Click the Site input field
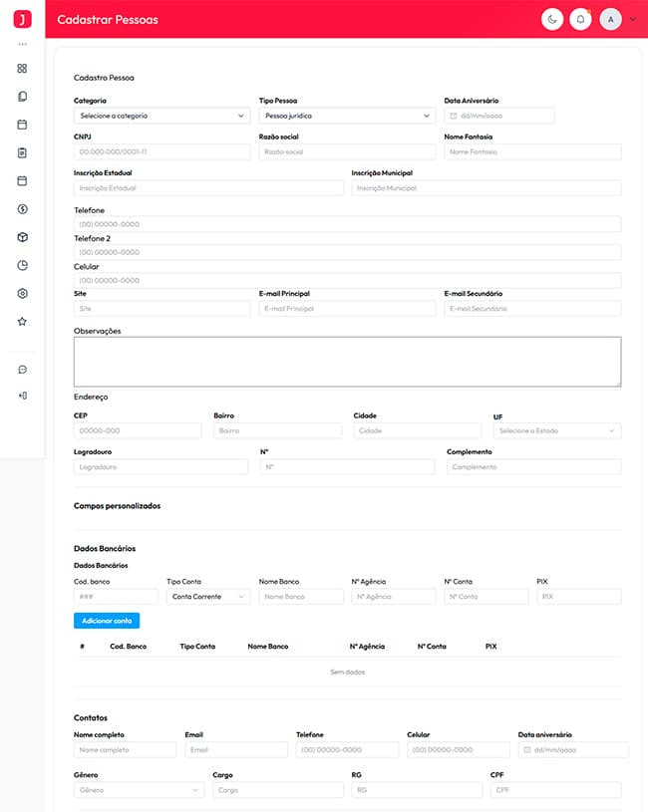Viewport: 648px width, 812px height. [162, 309]
